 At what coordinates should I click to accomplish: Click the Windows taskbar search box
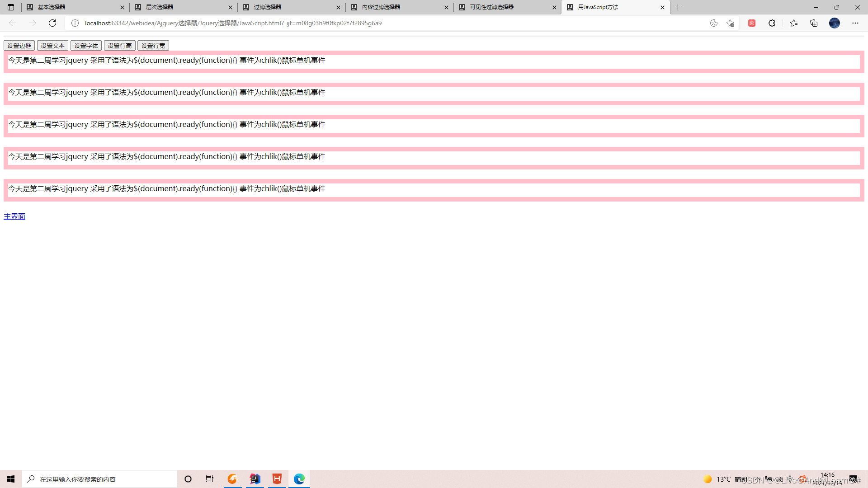[x=99, y=479]
